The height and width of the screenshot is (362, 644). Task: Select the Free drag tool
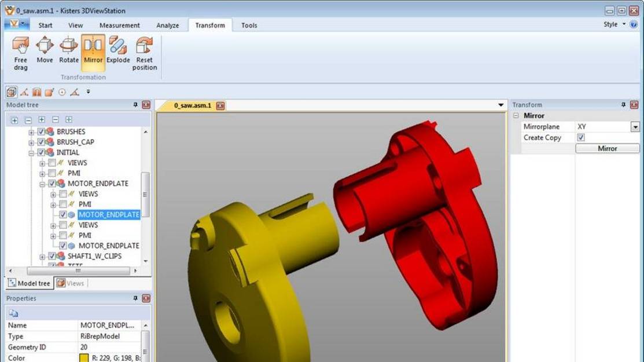(x=20, y=53)
